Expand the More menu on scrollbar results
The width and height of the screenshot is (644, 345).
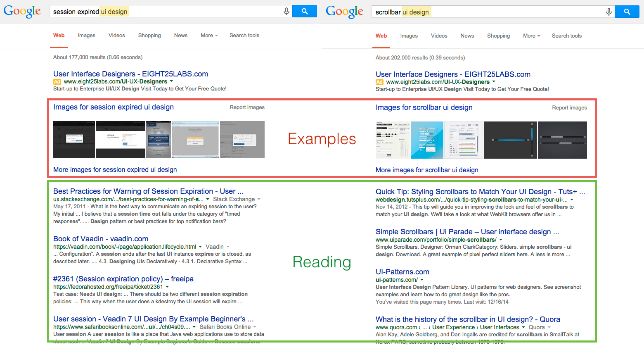coord(532,36)
